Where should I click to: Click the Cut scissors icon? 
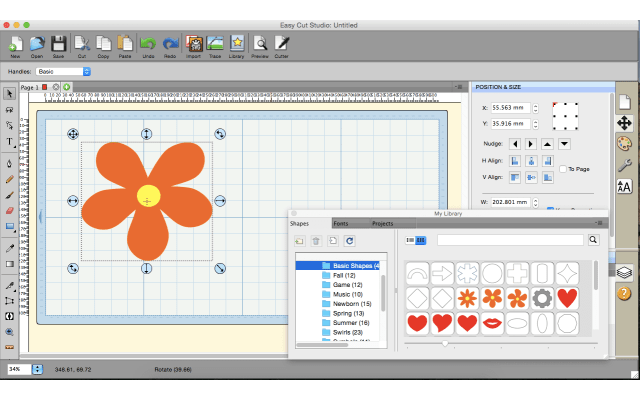tap(82, 44)
